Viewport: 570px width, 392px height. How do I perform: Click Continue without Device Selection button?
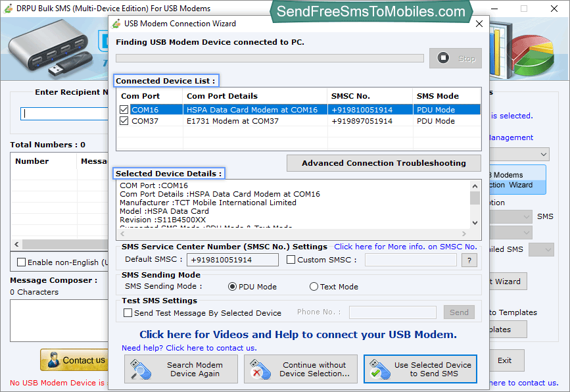(x=300, y=369)
